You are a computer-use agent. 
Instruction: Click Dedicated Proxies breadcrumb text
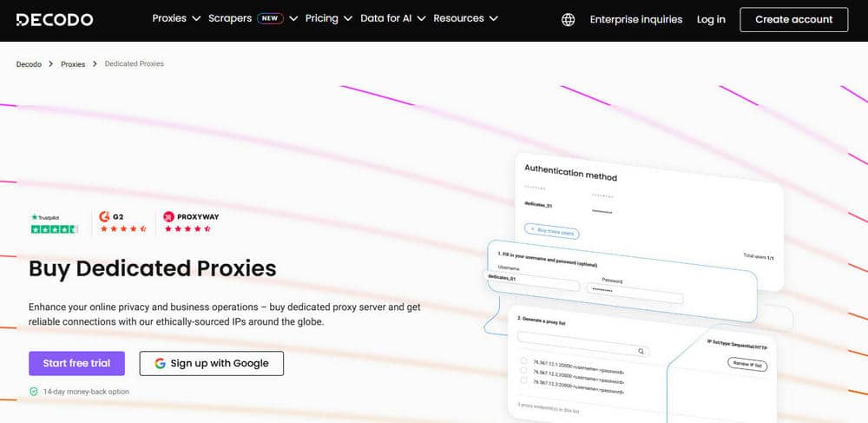tap(134, 63)
